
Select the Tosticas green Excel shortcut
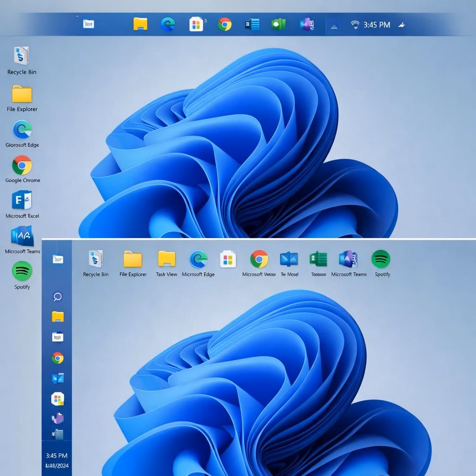pyautogui.click(x=318, y=263)
